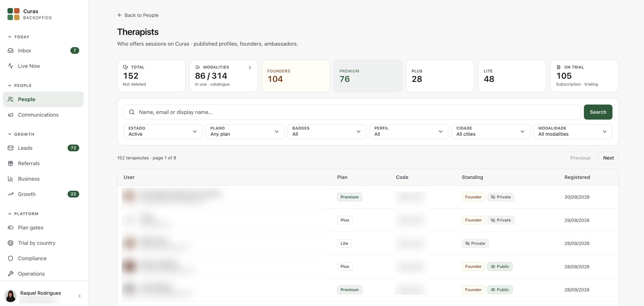
Task: Select the Premium stat card
Action: pyautogui.click(x=368, y=76)
